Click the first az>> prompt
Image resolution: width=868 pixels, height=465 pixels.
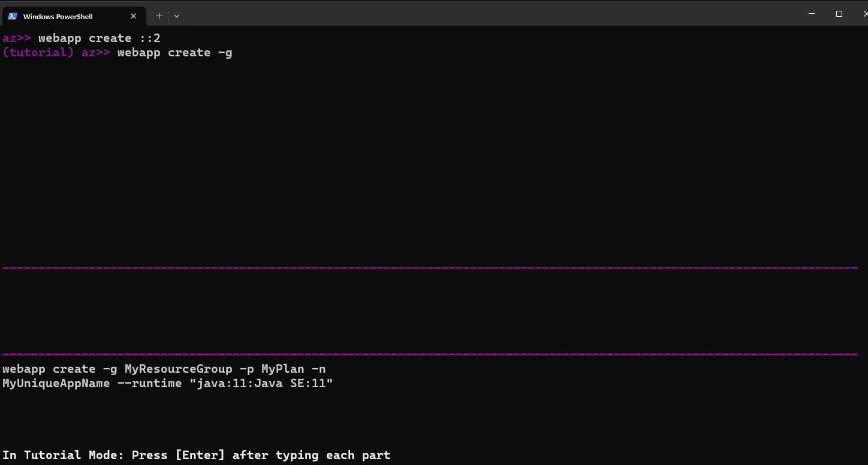[x=16, y=38]
